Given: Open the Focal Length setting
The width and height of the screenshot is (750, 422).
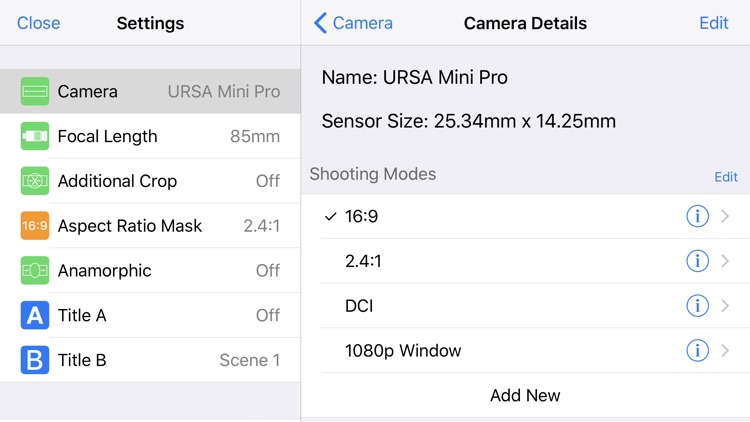Looking at the screenshot, I should tap(150, 136).
